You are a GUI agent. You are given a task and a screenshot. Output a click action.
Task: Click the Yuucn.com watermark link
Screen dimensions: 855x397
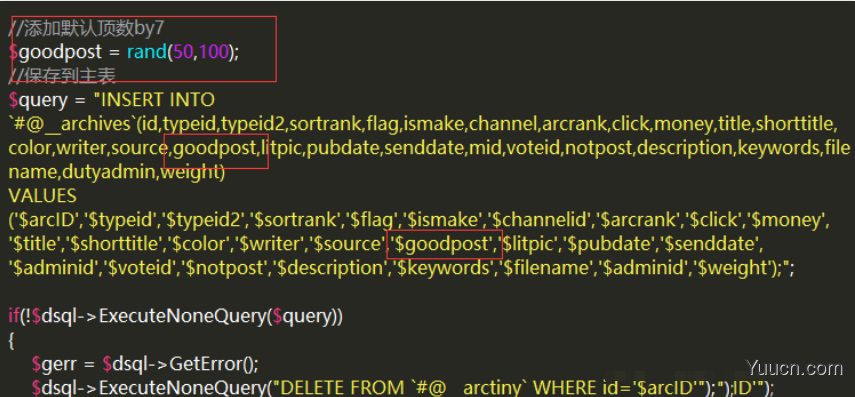click(794, 369)
